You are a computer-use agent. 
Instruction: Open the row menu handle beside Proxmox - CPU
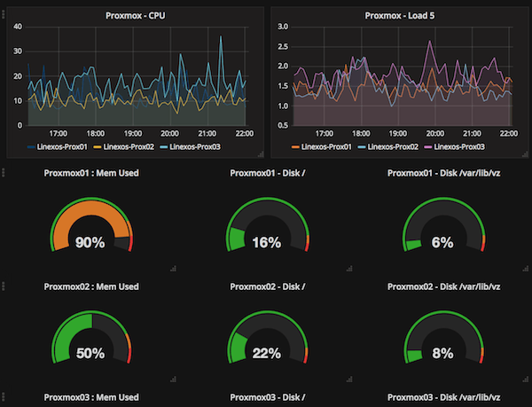pos(3,14)
